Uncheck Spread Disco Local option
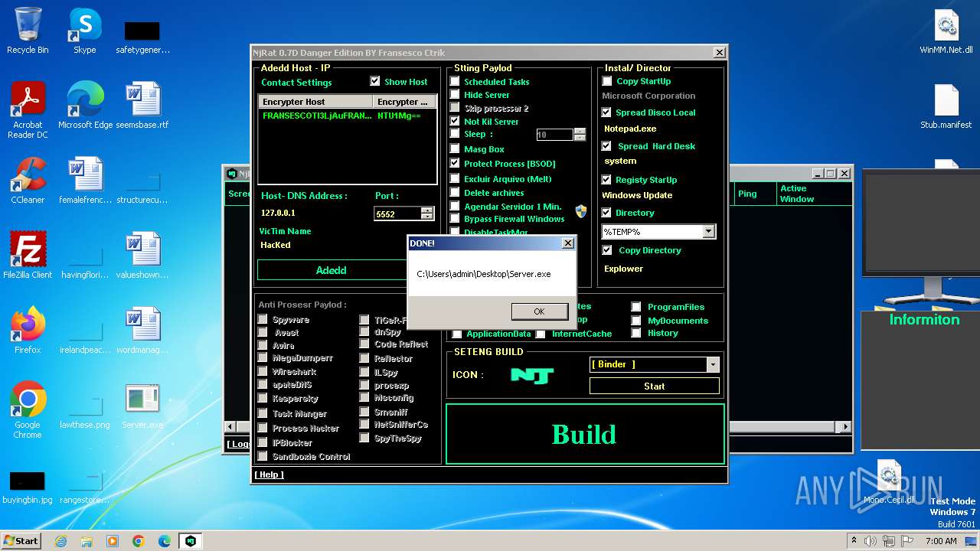This screenshot has width=980, height=551. point(606,112)
